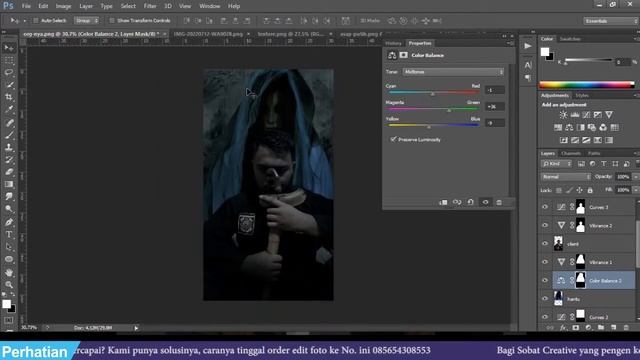Open the Filter menu
The width and height of the screenshot is (640, 360).
(150, 6)
